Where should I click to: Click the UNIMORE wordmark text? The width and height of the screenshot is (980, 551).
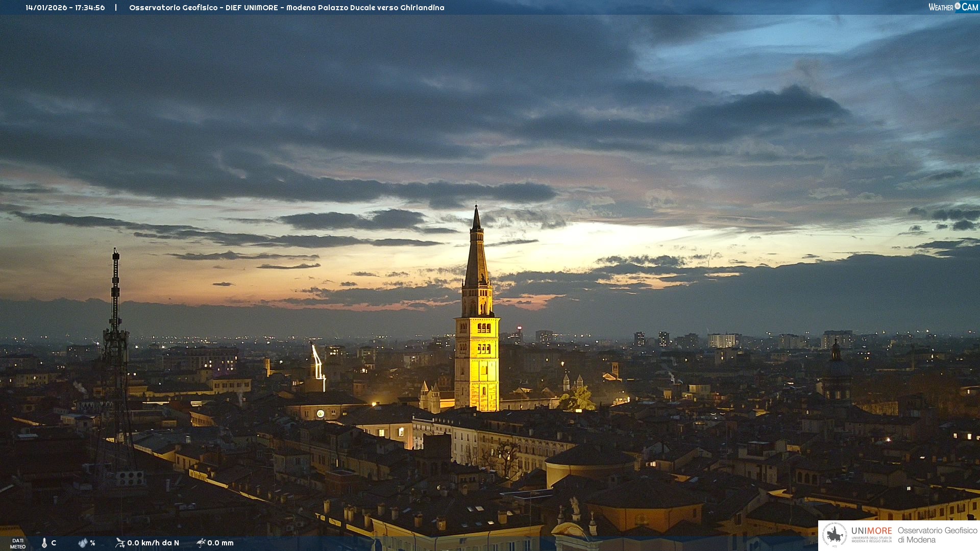pos(871,531)
